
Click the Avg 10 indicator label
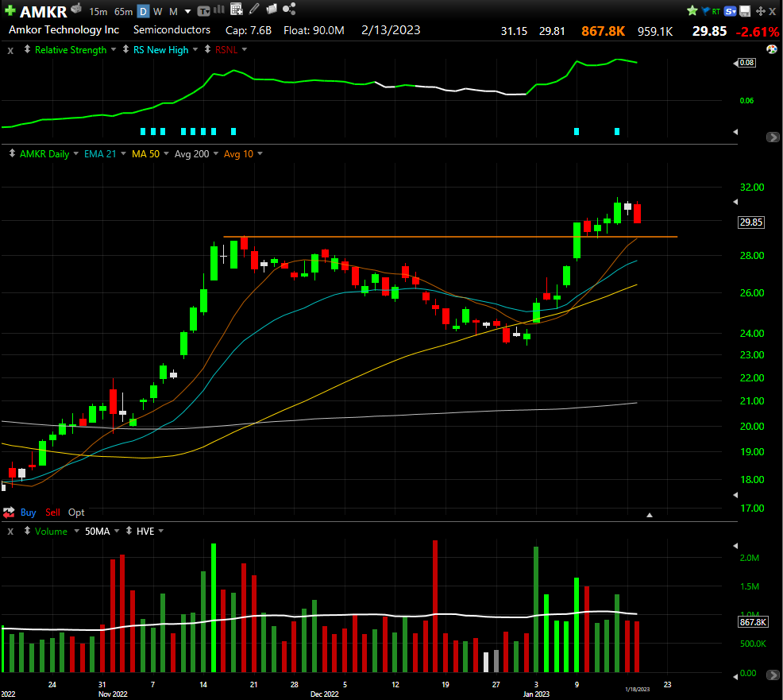point(238,154)
